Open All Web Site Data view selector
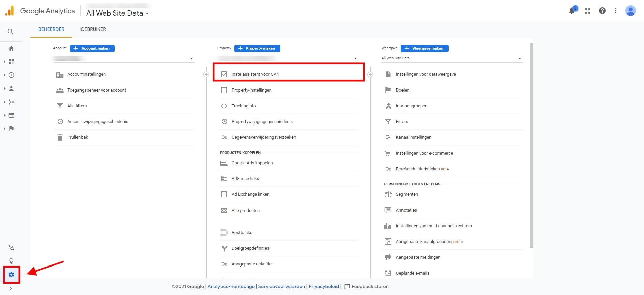The image size is (644, 295). (117, 13)
